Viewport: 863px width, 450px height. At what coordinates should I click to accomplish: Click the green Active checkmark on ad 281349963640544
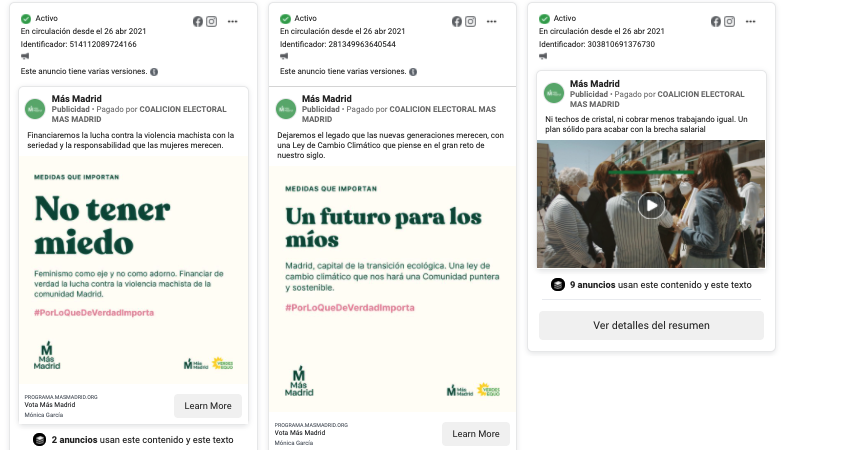[285, 19]
